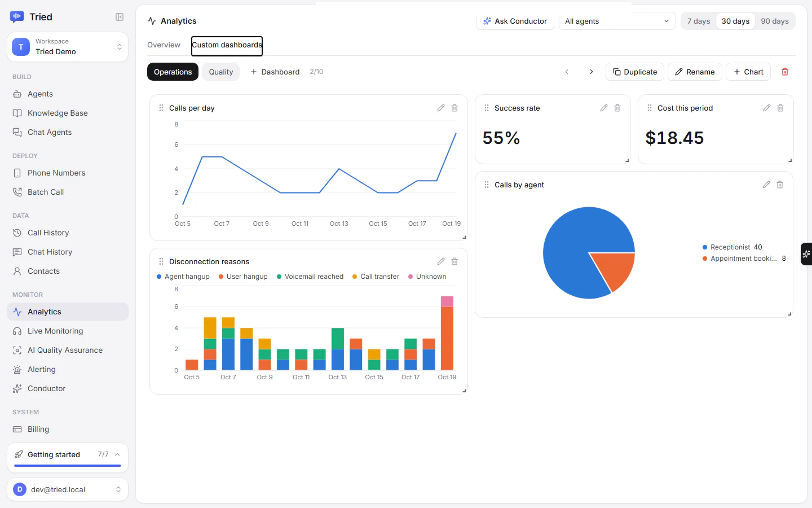
Task: Toggle the Unknown legend series
Action: click(x=427, y=277)
